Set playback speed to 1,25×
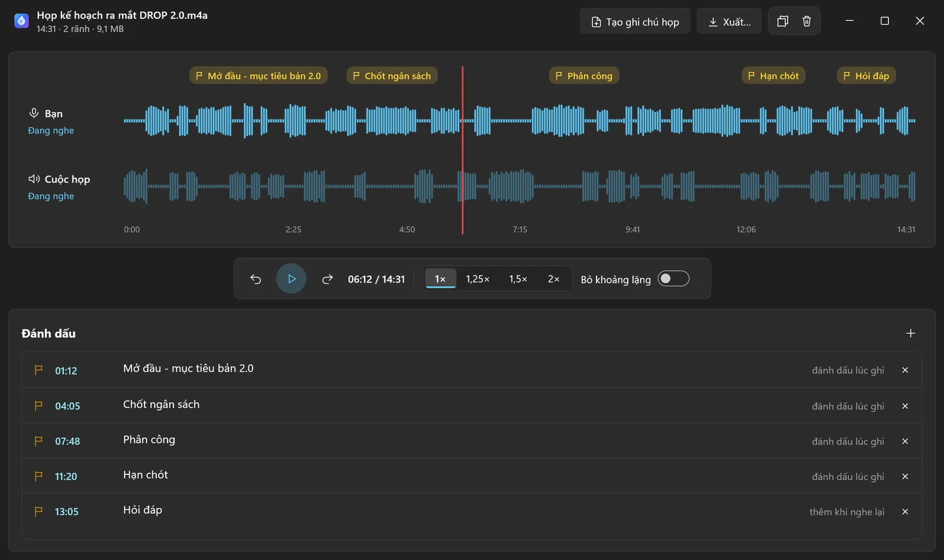 coord(478,279)
